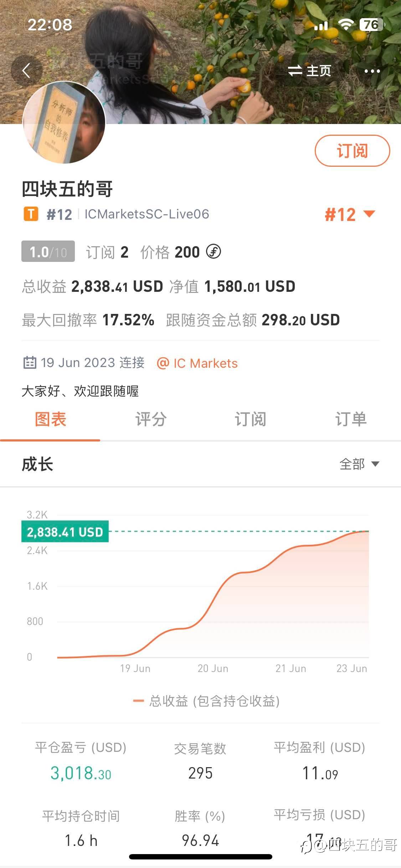401x868 pixels.
Task: Tap the 2,838.41 USD chart value marker
Action: click(65, 532)
